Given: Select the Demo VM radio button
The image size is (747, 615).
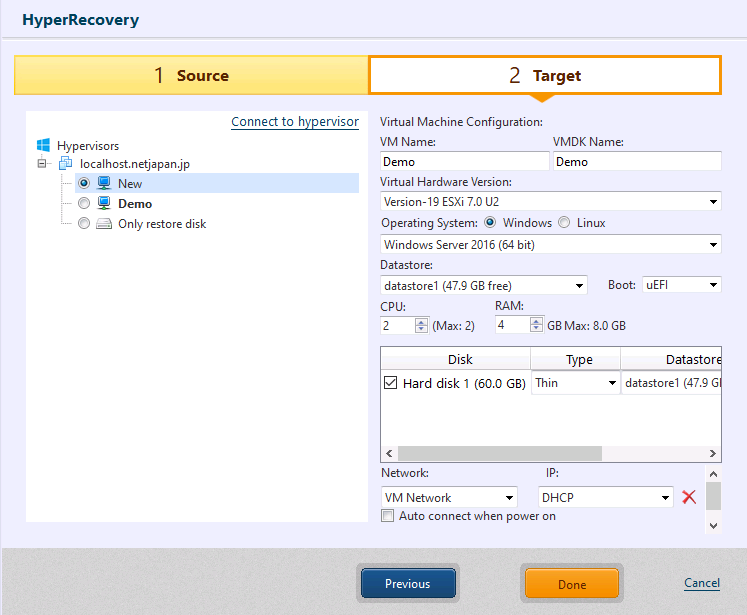Looking at the screenshot, I should point(84,204).
